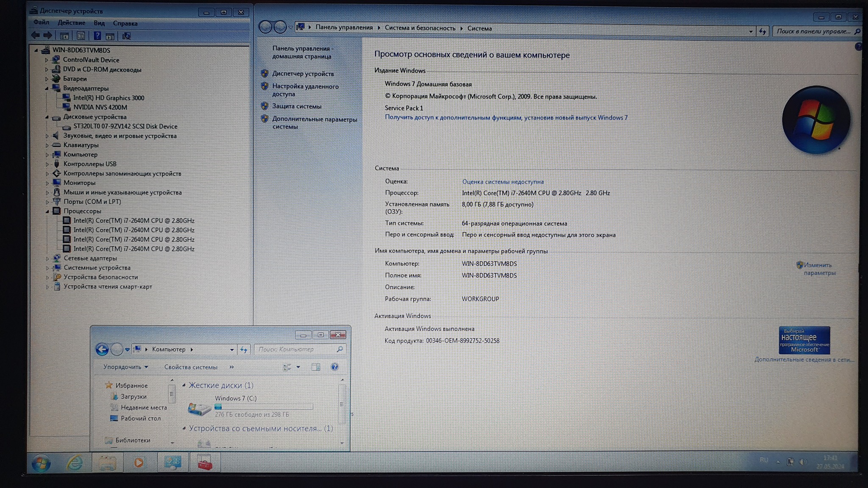Collapse the Процессоры tree node
The width and height of the screenshot is (868, 488).
coord(47,211)
